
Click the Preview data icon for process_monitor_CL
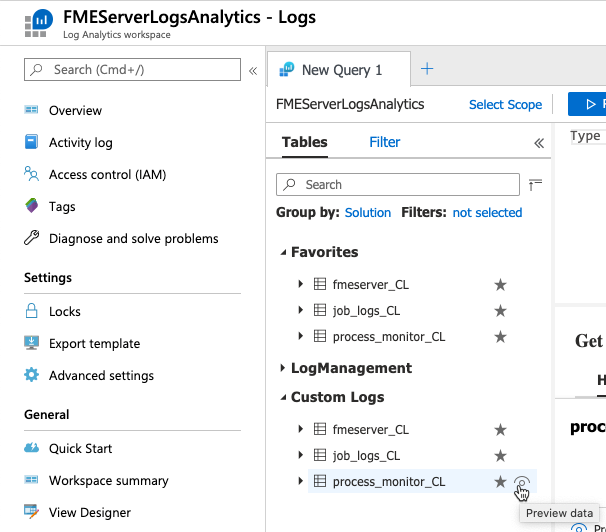522,482
